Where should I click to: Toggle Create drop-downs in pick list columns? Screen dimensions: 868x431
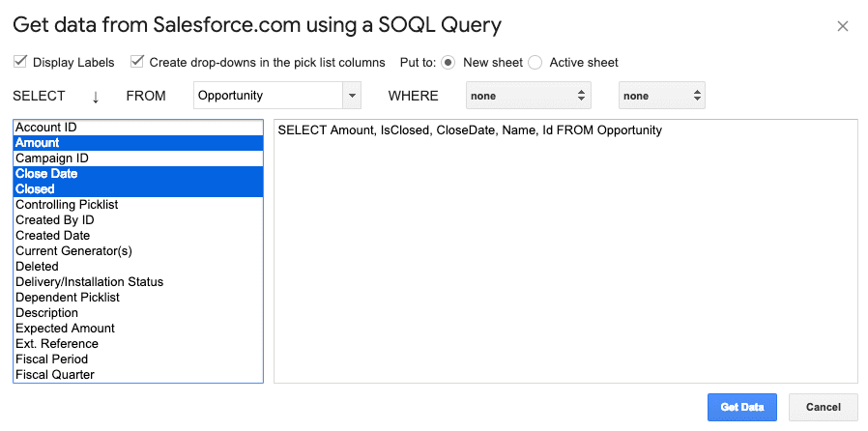pyautogui.click(x=136, y=62)
